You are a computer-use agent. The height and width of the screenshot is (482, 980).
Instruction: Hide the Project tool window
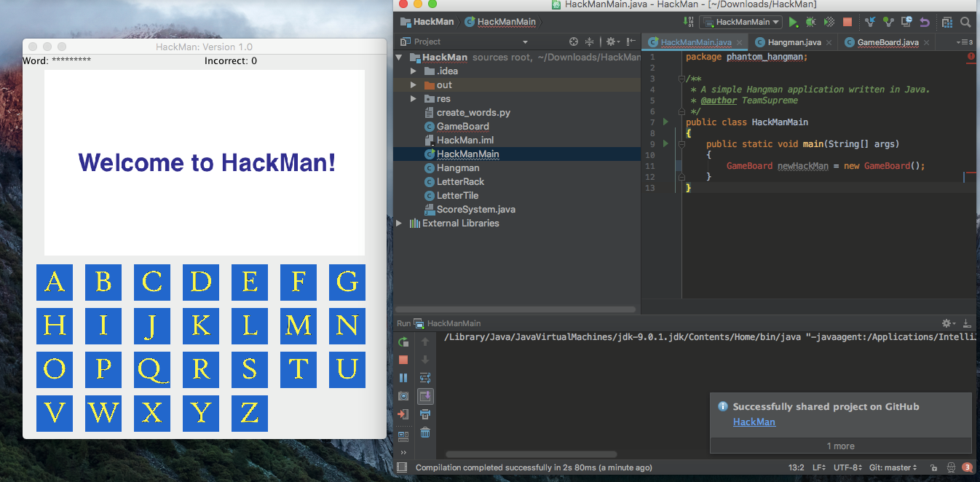pyautogui.click(x=631, y=42)
